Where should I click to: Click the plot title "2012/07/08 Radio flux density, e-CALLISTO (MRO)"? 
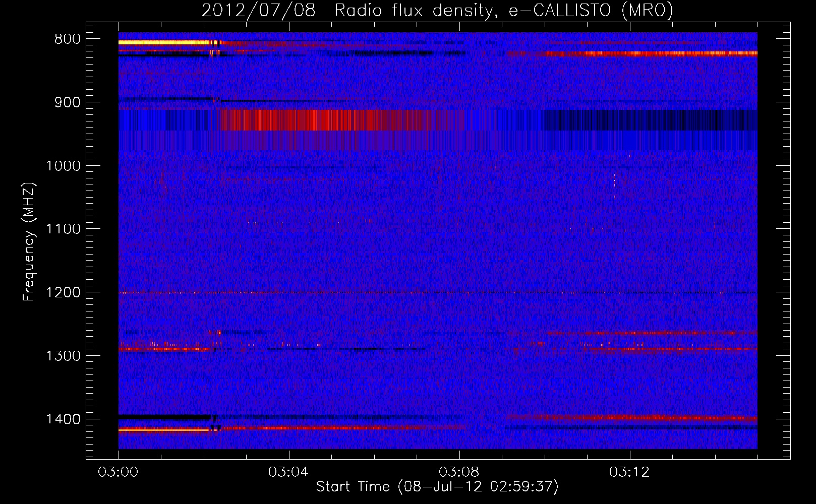pyautogui.click(x=437, y=11)
